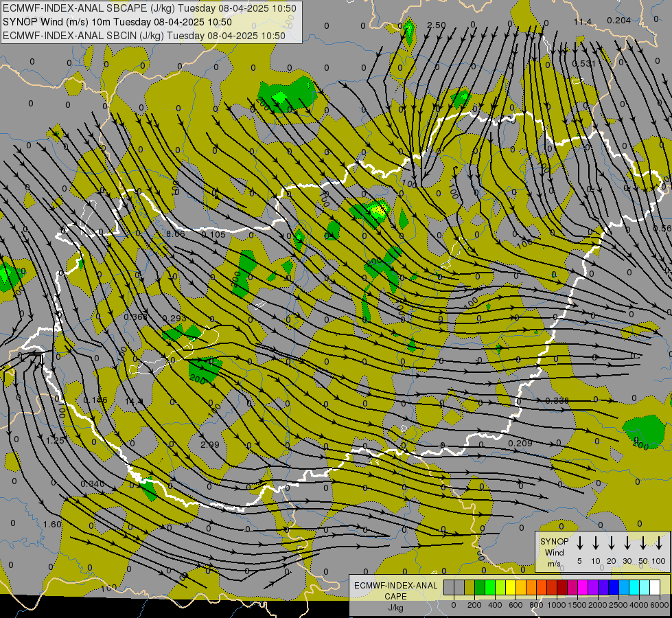Pick the sky blue swatch after 2500
672x618 pixels.
[624, 587]
